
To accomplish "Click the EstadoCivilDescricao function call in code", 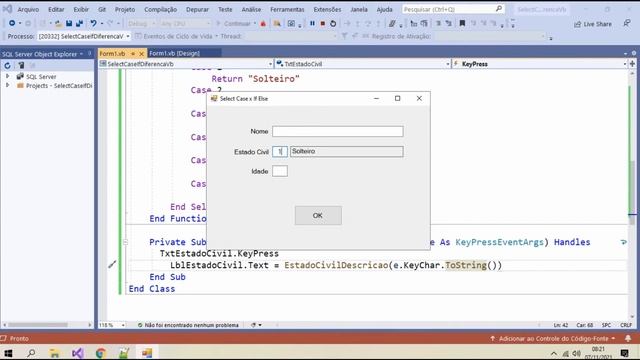I will tap(336, 265).
